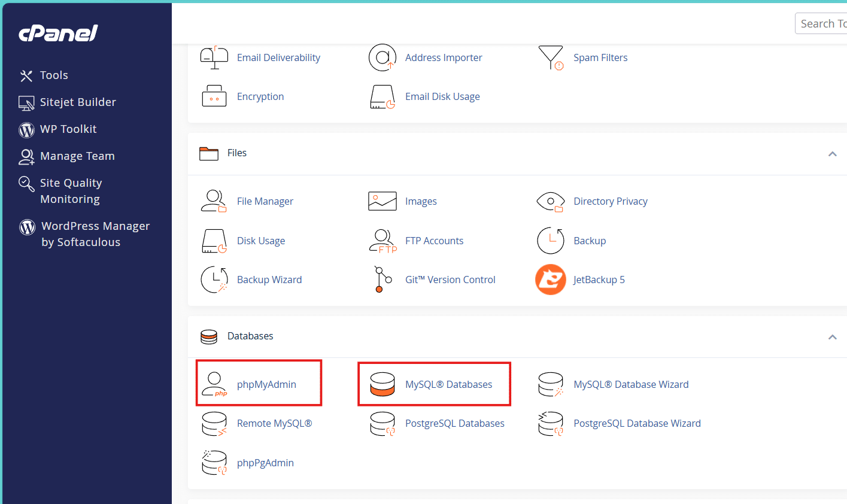Click the Address Importer icon

click(x=382, y=57)
